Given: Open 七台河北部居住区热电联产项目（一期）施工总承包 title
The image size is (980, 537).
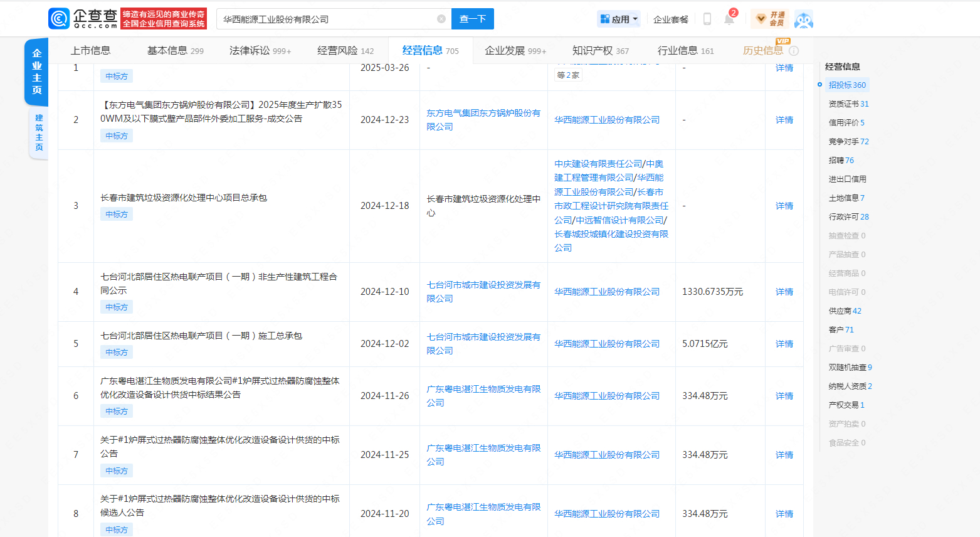Looking at the screenshot, I should pyautogui.click(x=201, y=336).
